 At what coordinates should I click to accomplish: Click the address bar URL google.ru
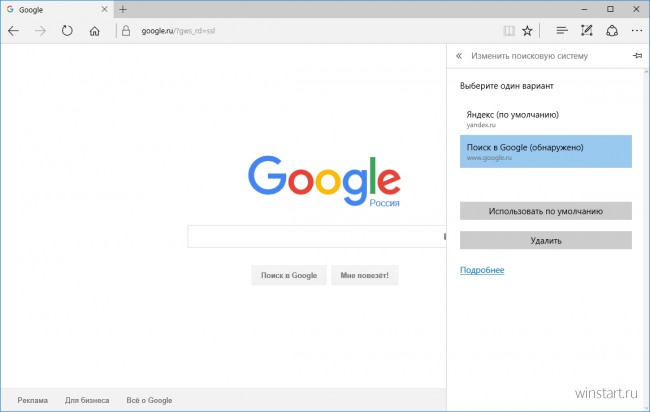[178, 31]
